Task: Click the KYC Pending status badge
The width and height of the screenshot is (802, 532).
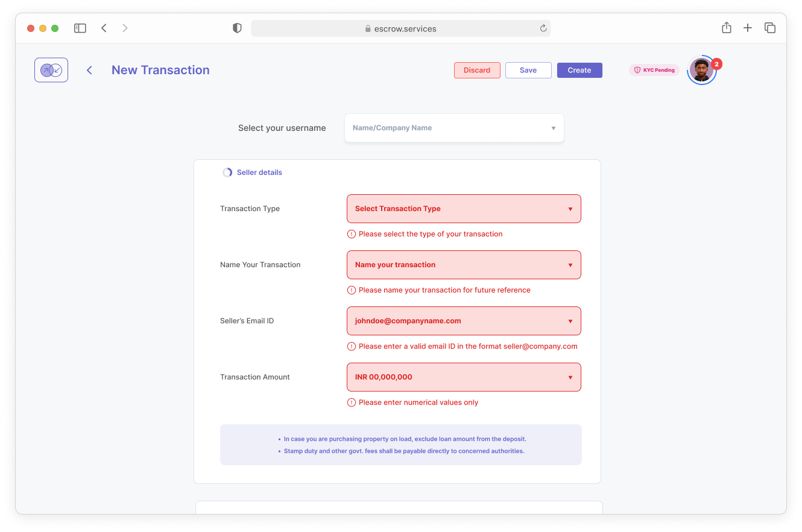Action: (654, 70)
